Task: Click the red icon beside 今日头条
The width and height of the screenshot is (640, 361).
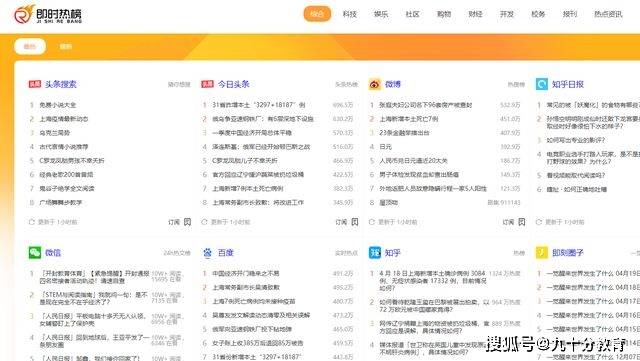Action: tap(207, 84)
